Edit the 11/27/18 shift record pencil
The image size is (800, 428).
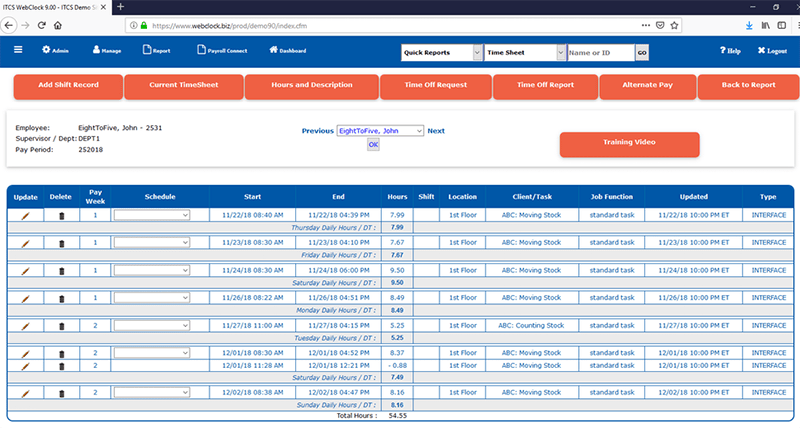tap(25, 326)
